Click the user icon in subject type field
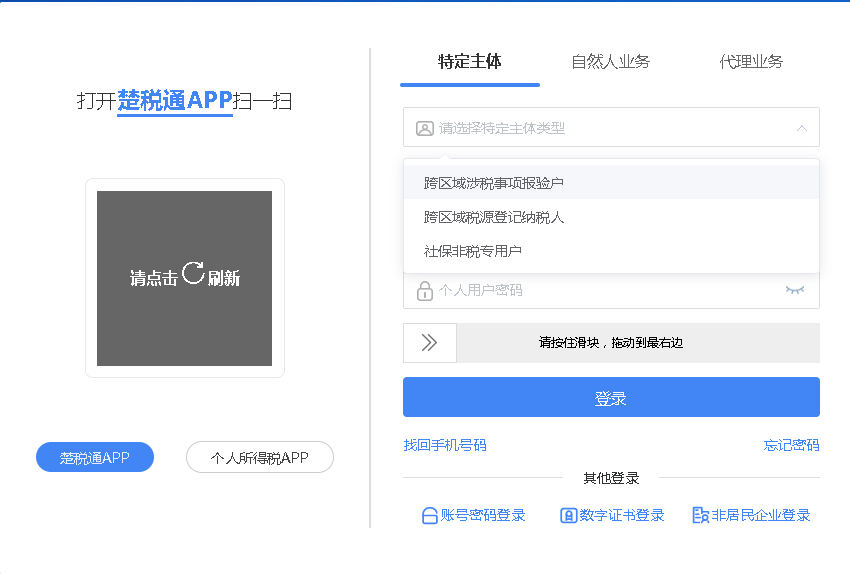 (x=424, y=128)
